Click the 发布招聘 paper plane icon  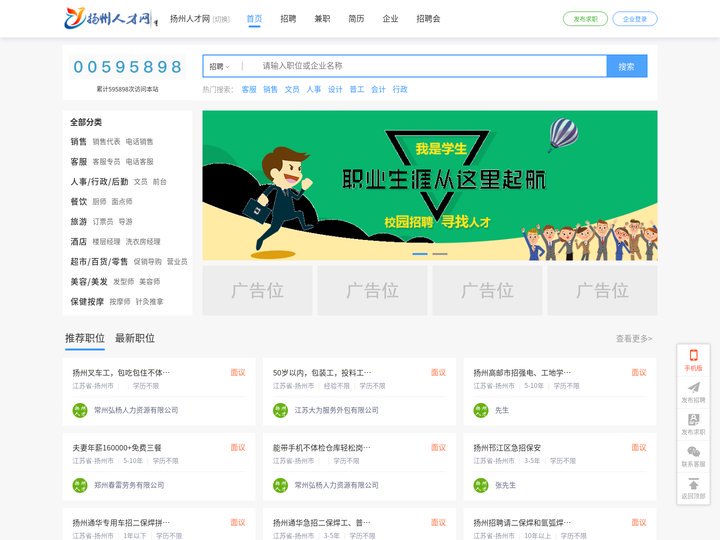[x=693, y=388]
